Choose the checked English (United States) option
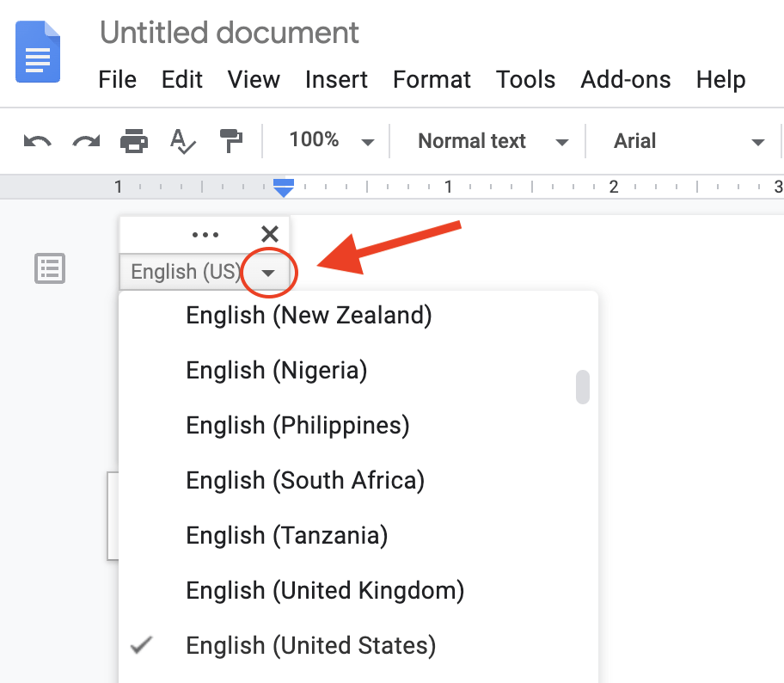This screenshot has width=784, height=683. pyautogui.click(x=310, y=645)
